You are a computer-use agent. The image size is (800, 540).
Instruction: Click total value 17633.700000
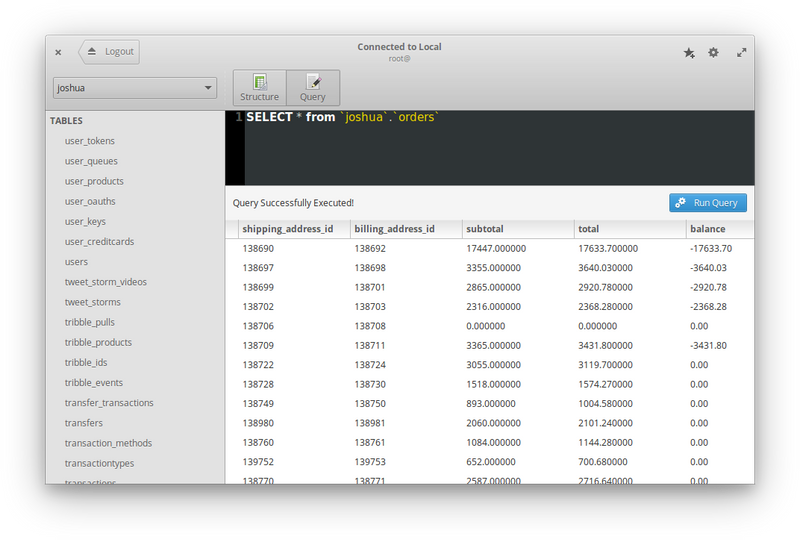pos(608,249)
